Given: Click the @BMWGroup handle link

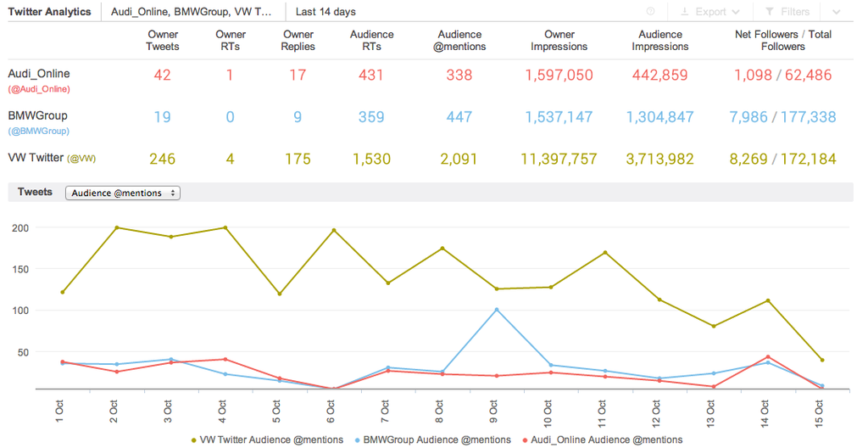Looking at the screenshot, I should pos(39,132).
